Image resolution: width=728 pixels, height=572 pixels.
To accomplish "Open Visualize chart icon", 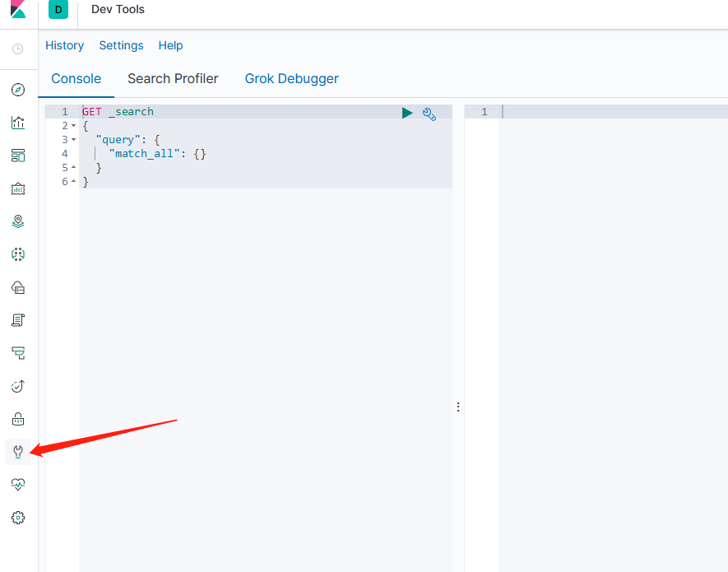I will [x=17, y=123].
